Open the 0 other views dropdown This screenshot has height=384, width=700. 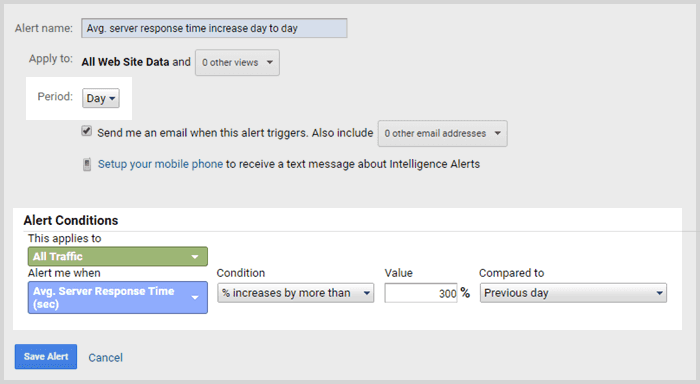[x=238, y=63]
